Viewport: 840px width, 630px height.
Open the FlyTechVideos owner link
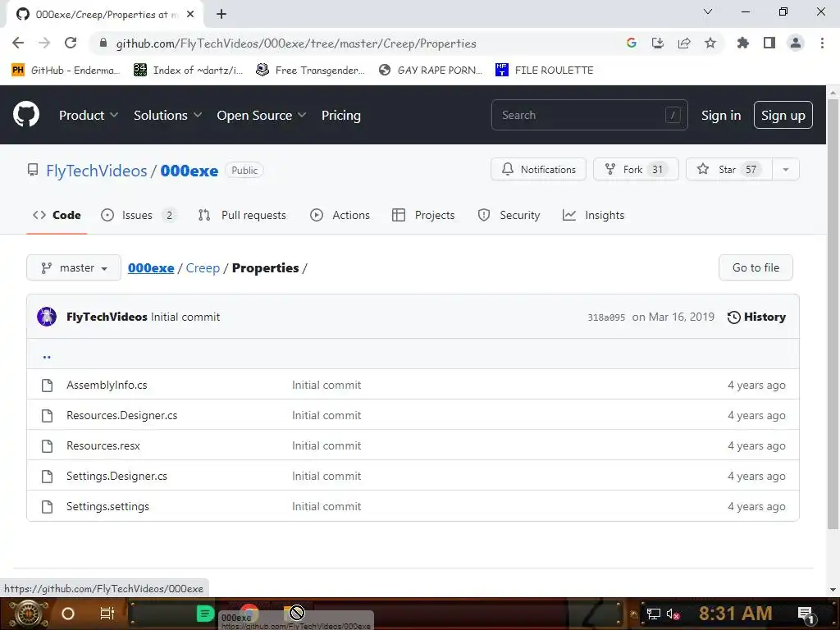click(x=97, y=171)
